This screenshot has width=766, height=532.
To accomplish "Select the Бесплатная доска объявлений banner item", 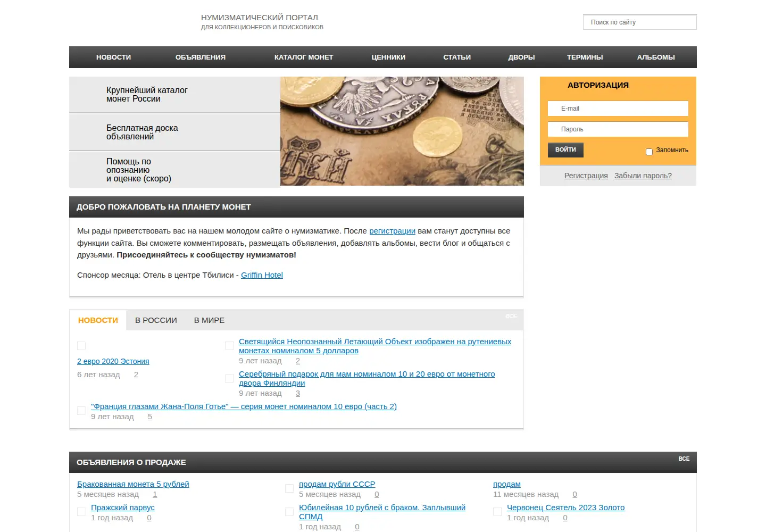I will point(174,132).
